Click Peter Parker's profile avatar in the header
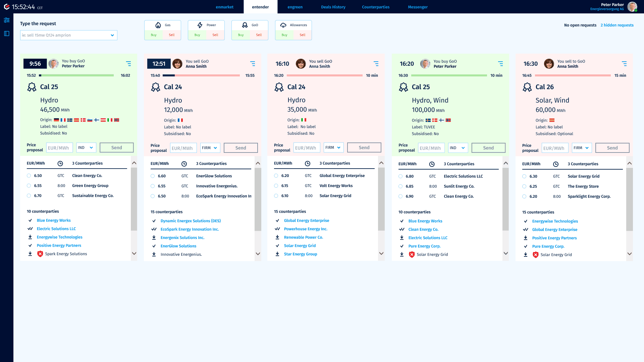This screenshot has height=362, width=644. (x=632, y=7)
